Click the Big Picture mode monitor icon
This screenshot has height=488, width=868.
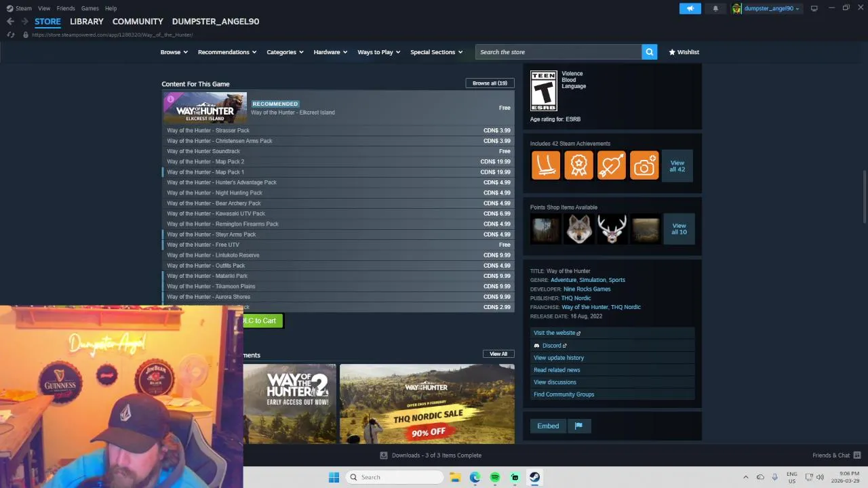coord(814,8)
